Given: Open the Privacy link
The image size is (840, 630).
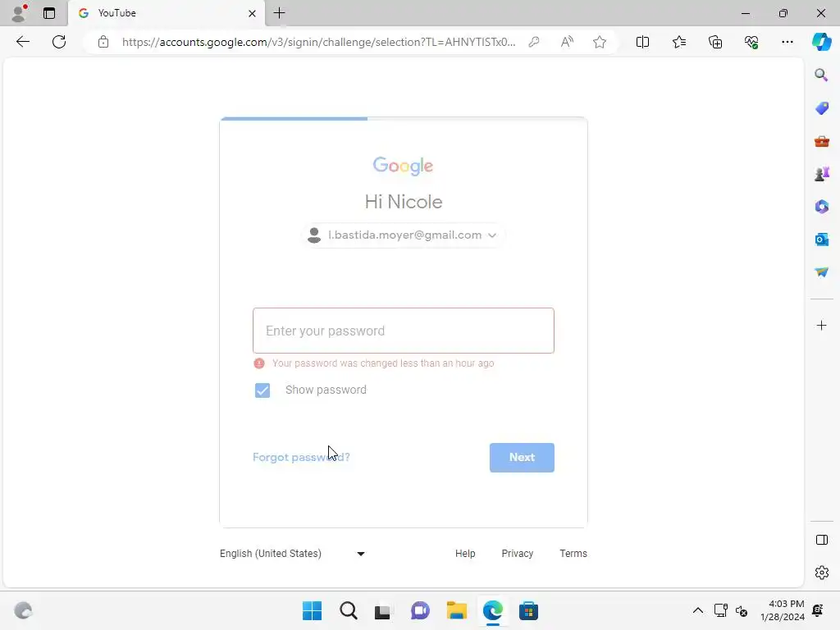Looking at the screenshot, I should click(517, 554).
